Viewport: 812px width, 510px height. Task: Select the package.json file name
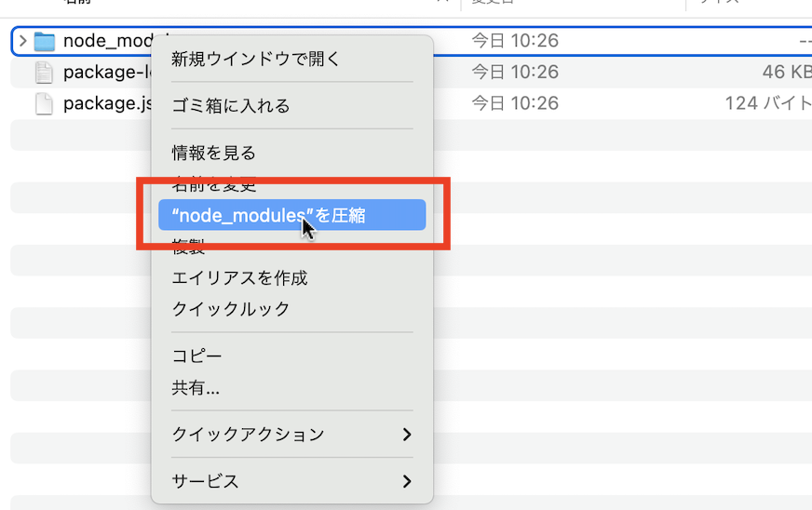[106, 103]
